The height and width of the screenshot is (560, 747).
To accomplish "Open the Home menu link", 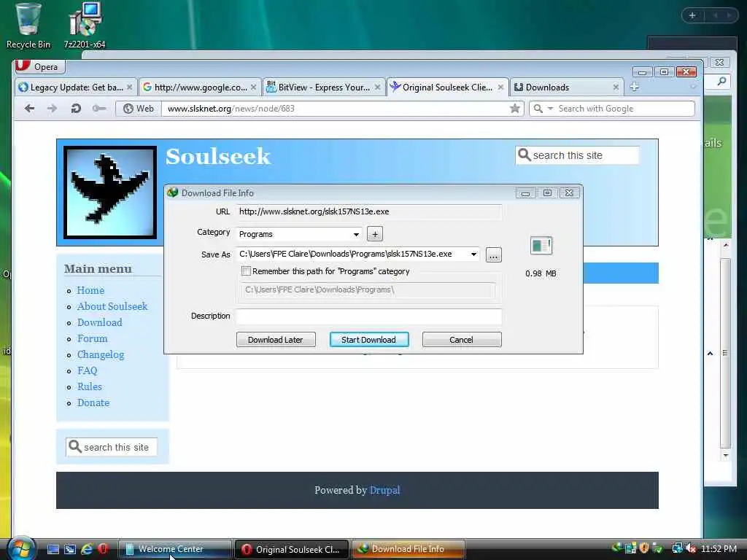I will 90,290.
